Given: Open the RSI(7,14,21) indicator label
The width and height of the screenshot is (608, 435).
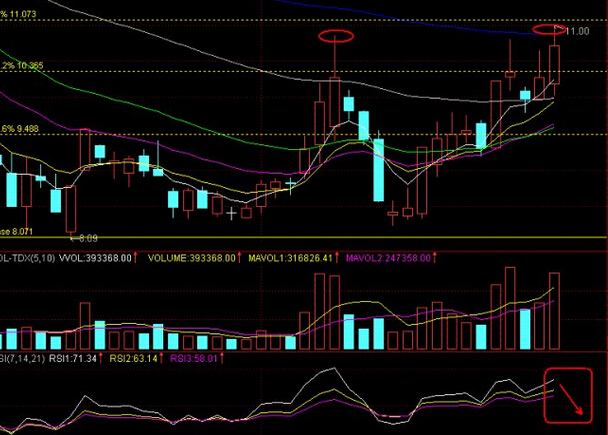Looking at the screenshot, I should [20, 357].
